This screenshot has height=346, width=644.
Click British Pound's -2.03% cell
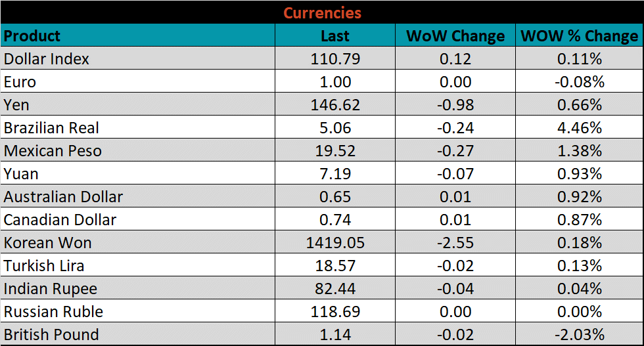pos(579,335)
